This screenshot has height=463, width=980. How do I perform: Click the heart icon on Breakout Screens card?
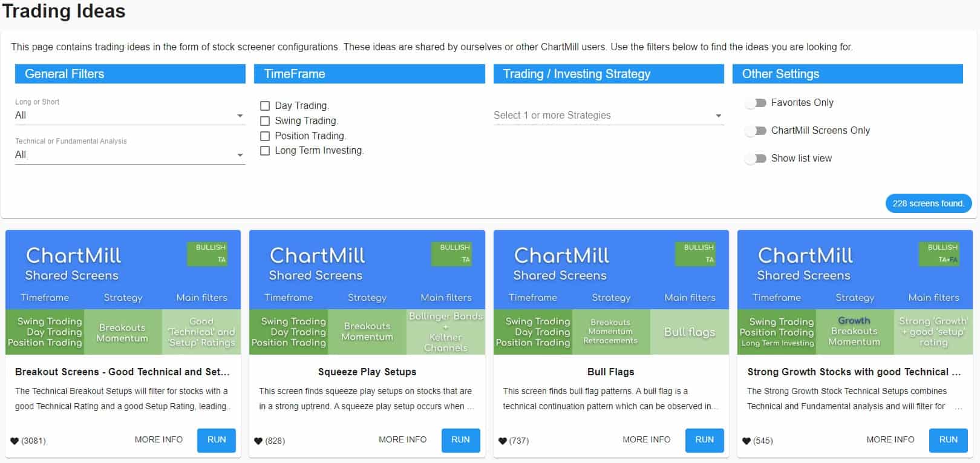pos(15,441)
